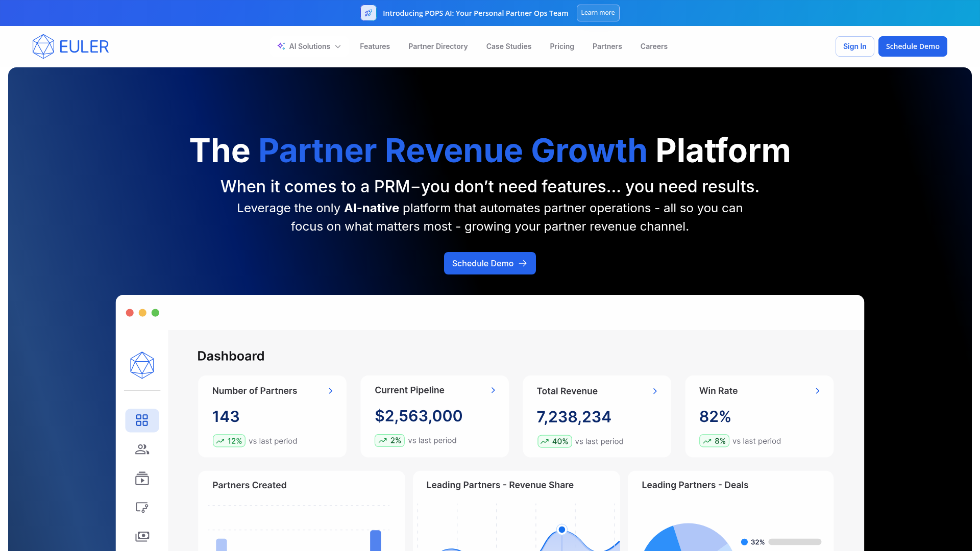Click the 12% trend-up badge
The image size is (980, 551).
coord(229,441)
